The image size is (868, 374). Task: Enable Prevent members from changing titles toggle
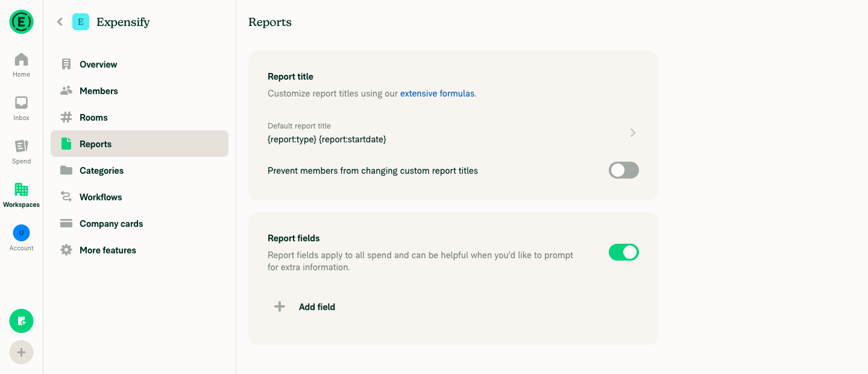(624, 170)
